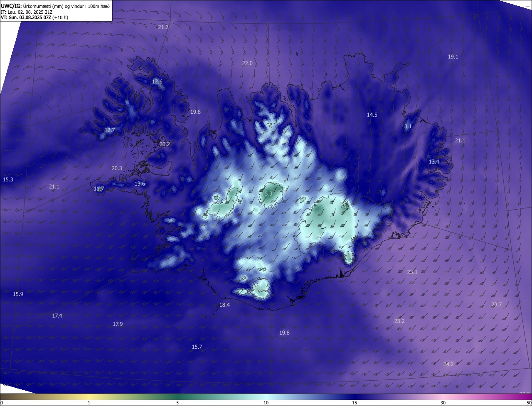Click the 15.3 value at the west edge
This screenshot has height=406, width=532.
coord(8,179)
